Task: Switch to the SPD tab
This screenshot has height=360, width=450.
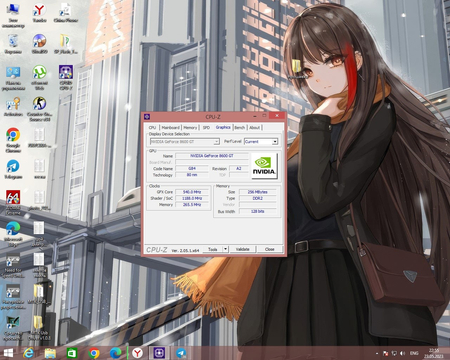Action: click(206, 127)
